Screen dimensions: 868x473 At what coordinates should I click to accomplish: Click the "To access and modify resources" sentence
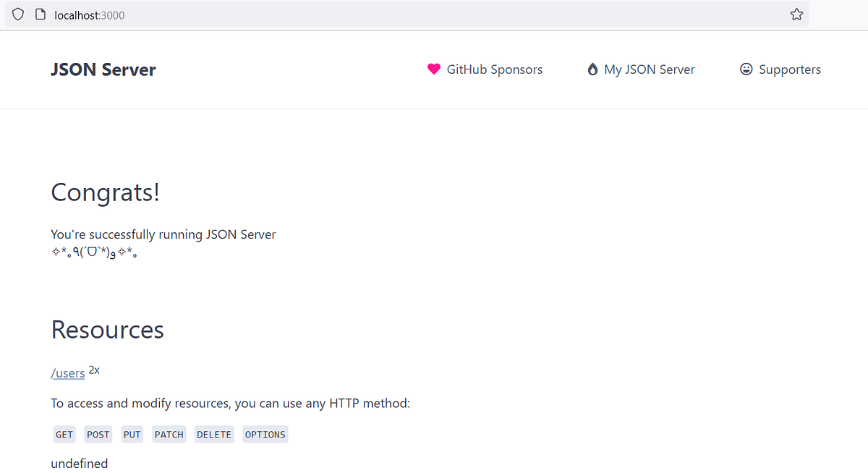(231, 403)
